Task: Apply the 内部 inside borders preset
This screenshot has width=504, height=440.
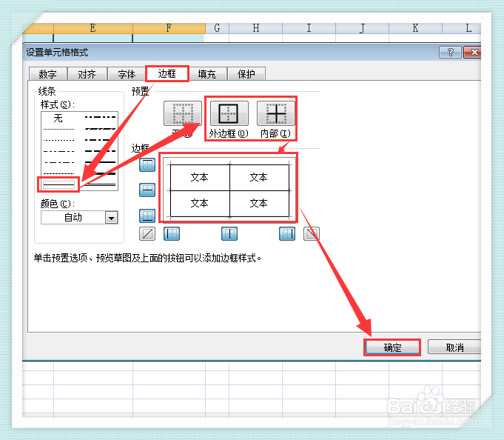Action: [276, 113]
